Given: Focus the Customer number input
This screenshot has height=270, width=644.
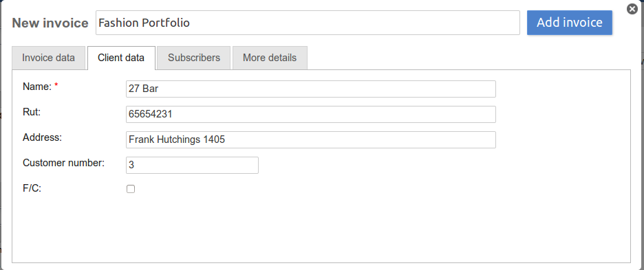Looking at the screenshot, I should (192, 166).
